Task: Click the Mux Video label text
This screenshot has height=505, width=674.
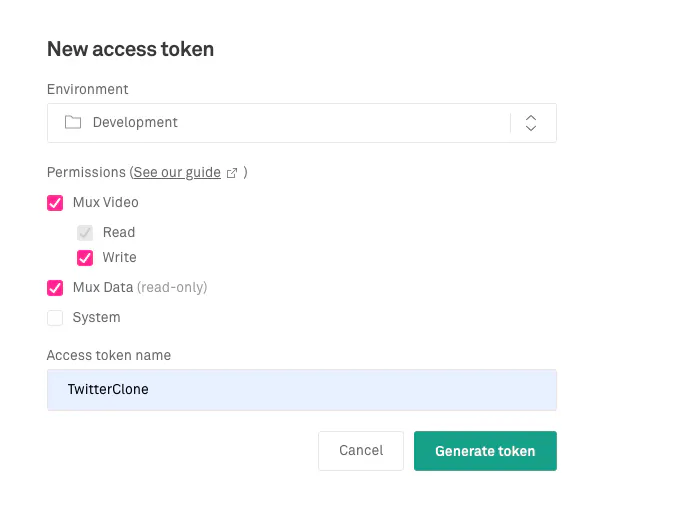Action: click(x=106, y=202)
